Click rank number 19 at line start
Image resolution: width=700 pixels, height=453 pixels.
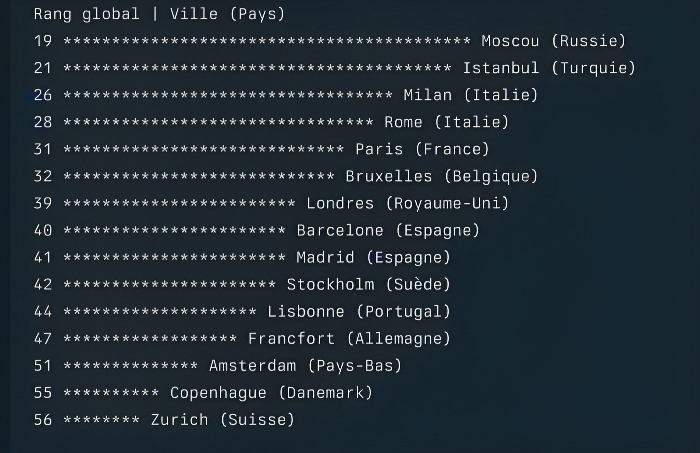pos(42,41)
